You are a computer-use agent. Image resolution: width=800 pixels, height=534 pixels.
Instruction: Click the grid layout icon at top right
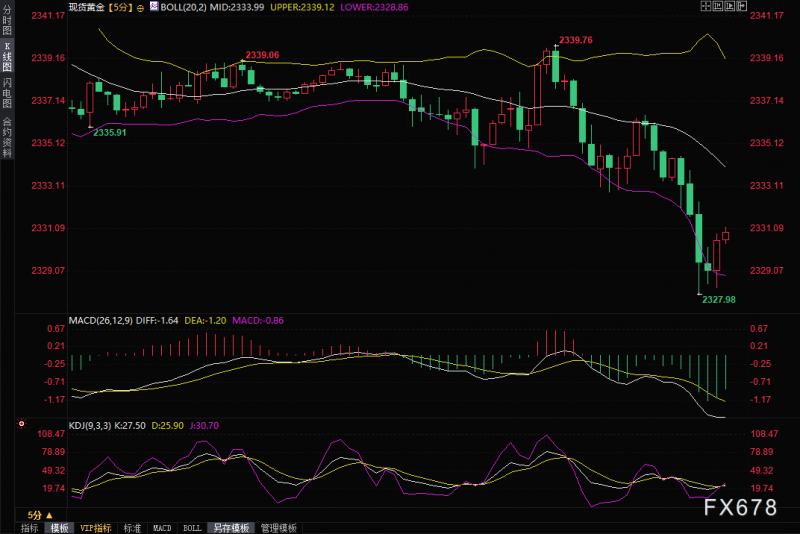[706, 6]
